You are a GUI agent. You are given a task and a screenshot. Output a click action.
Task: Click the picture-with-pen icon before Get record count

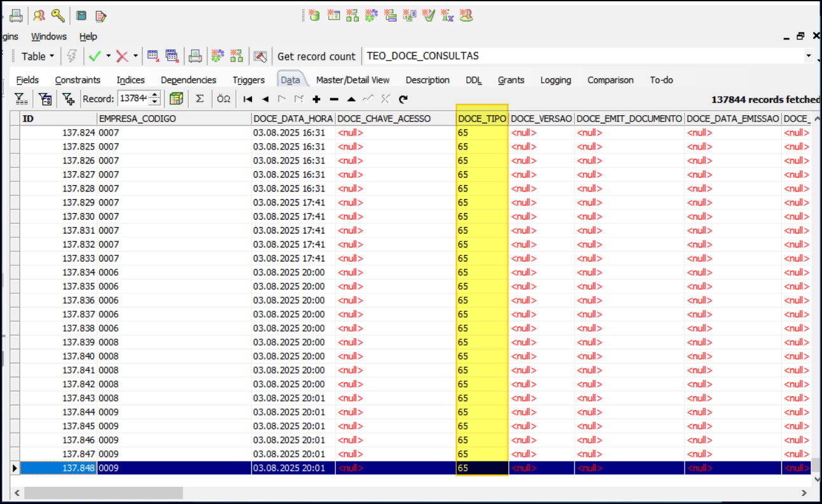click(259, 56)
